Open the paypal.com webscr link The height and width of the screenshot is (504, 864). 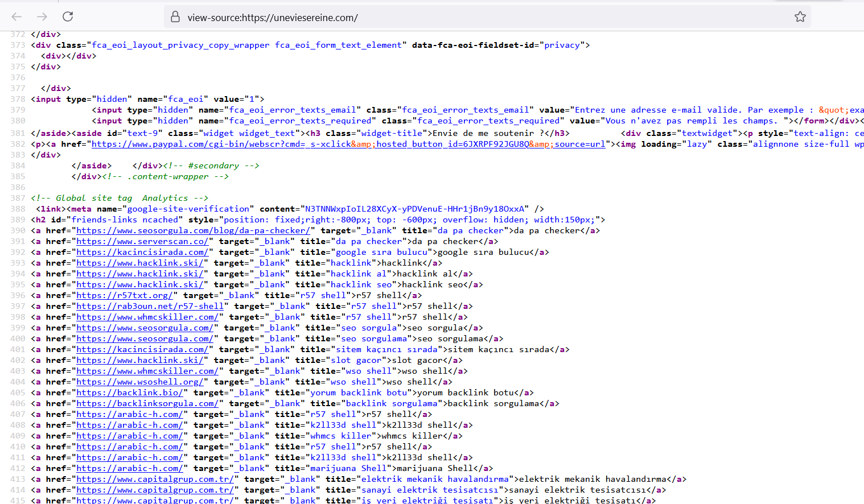point(348,144)
